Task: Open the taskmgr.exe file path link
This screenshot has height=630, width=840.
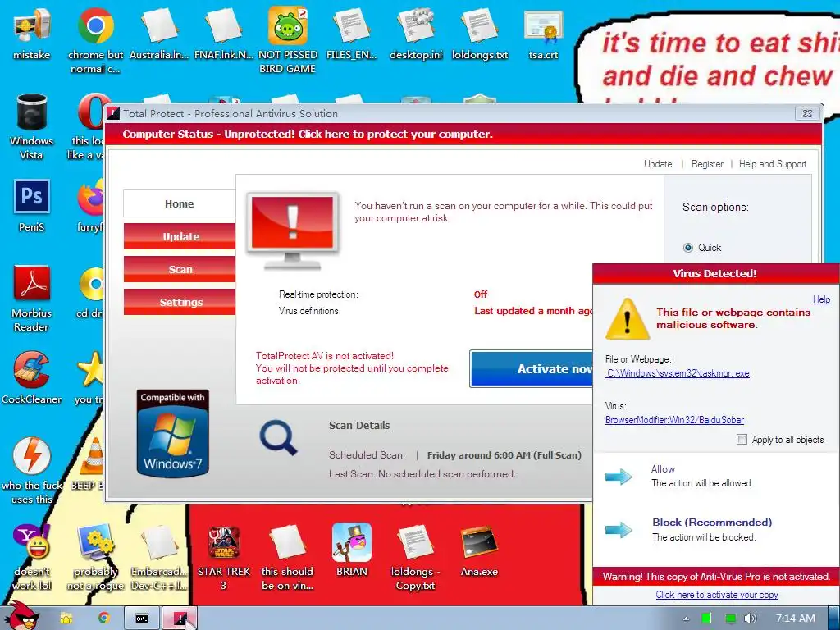Action: tap(678, 373)
